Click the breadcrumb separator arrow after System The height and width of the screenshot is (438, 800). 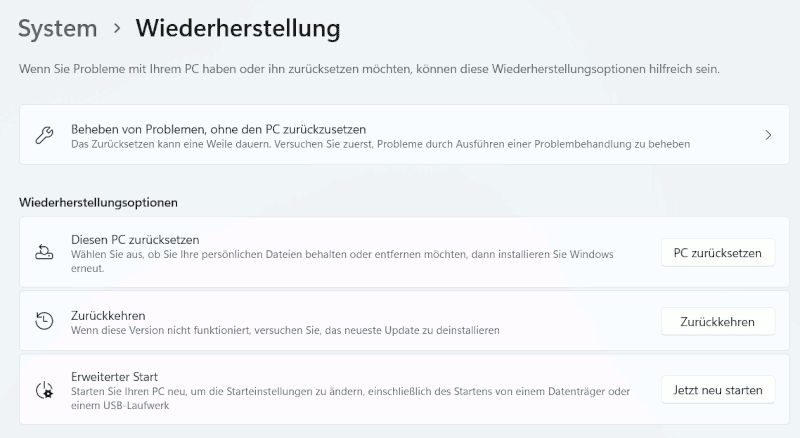(x=117, y=29)
